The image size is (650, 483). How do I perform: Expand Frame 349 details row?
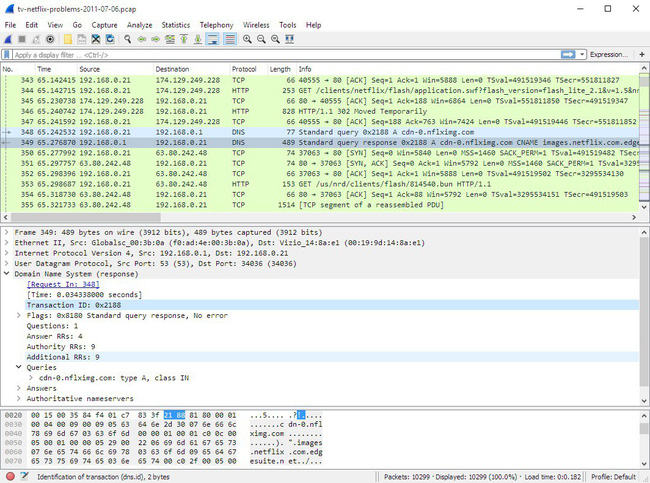[x=6, y=232]
